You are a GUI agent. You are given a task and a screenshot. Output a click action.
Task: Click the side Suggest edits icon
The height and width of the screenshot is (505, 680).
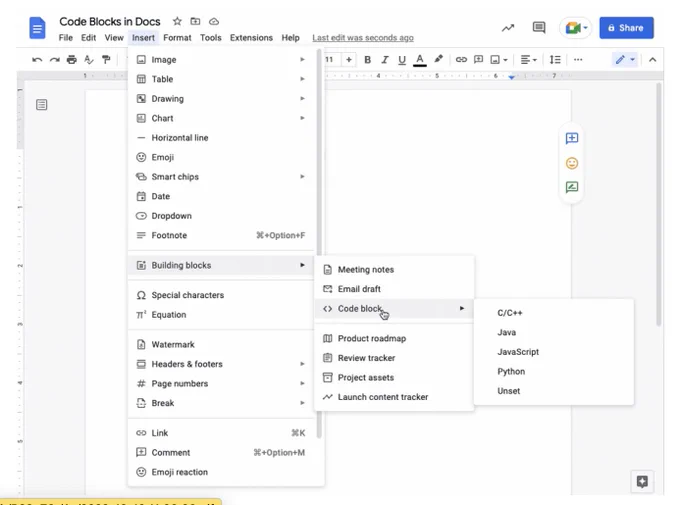(572, 187)
